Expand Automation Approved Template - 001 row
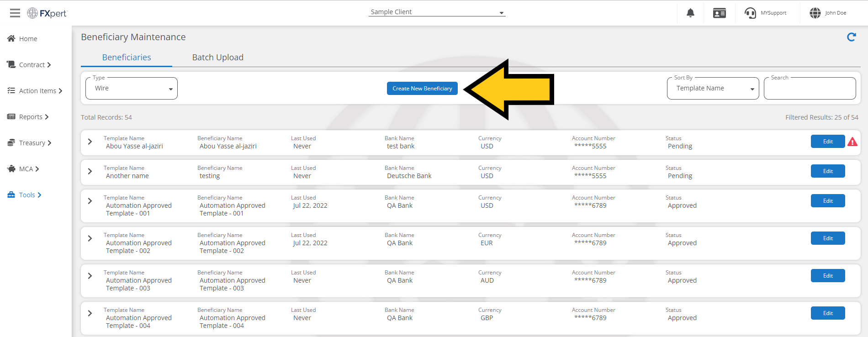Image resolution: width=868 pixels, height=337 pixels. point(90,201)
